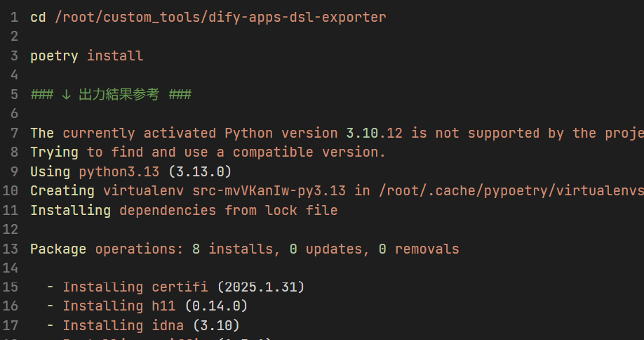Viewport: 644px width, 340px height.
Task: Click 'Package' on the operations line
Action: pos(58,249)
